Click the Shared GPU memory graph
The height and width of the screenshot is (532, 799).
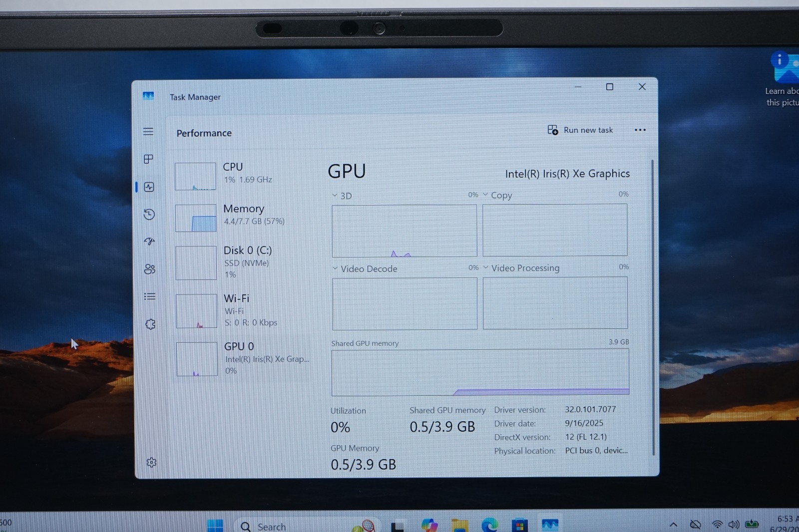480,372
